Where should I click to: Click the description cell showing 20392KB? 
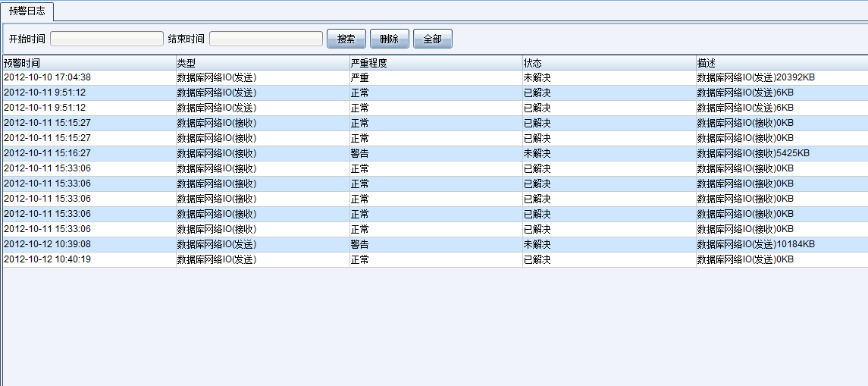coord(756,77)
